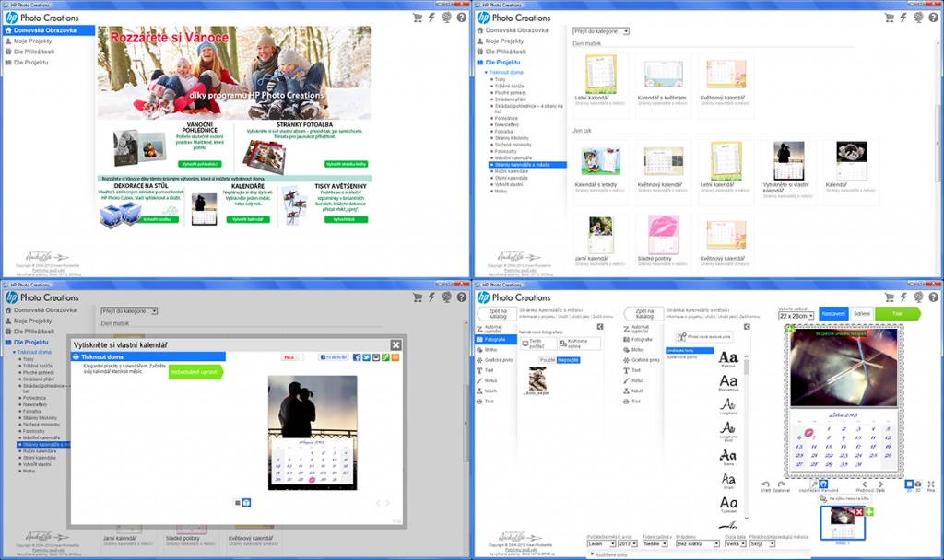Click the add new text field button
The width and height of the screenshot is (944, 560).
pyautogui.click(x=703, y=337)
